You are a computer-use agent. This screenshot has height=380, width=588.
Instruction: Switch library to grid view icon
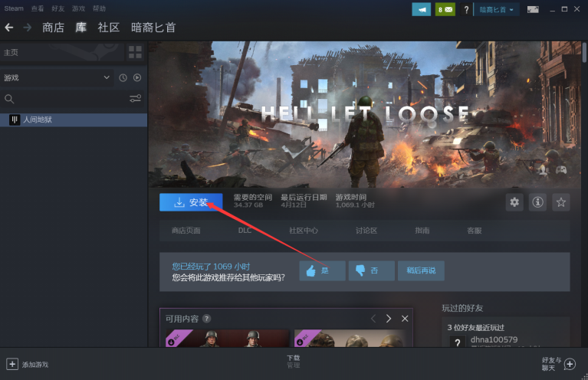135,52
